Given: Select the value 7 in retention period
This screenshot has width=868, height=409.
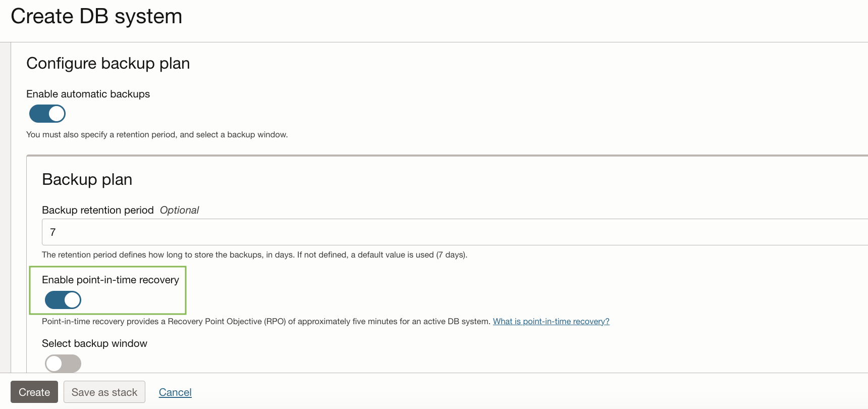Looking at the screenshot, I should click(x=52, y=232).
